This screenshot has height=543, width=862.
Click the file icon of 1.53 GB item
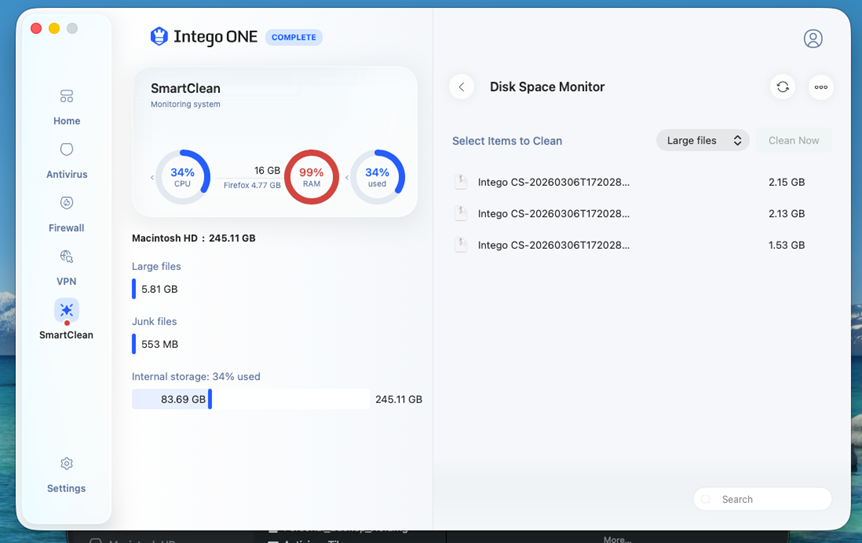click(x=461, y=245)
